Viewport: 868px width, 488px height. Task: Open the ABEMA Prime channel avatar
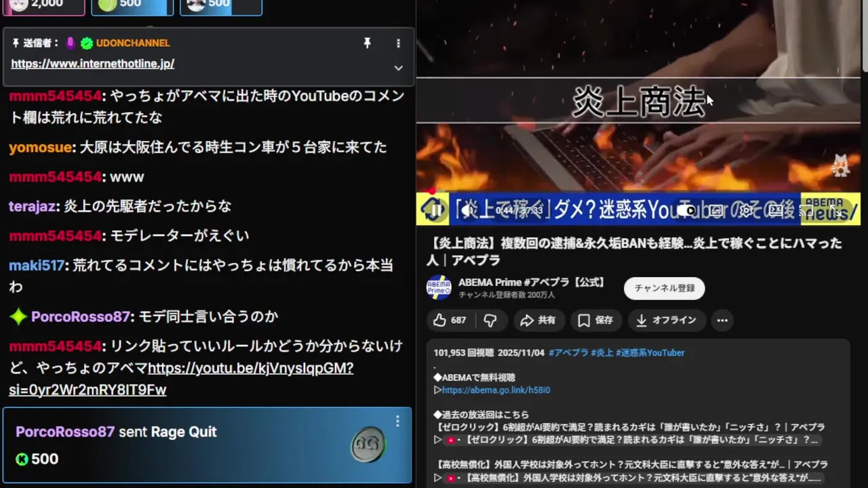point(438,287)
